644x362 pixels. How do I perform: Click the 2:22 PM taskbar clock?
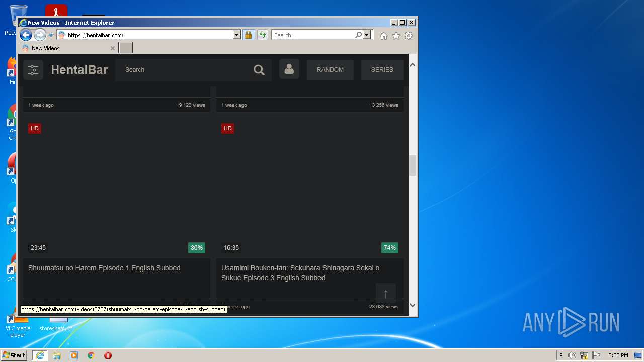tap(618, 355)
